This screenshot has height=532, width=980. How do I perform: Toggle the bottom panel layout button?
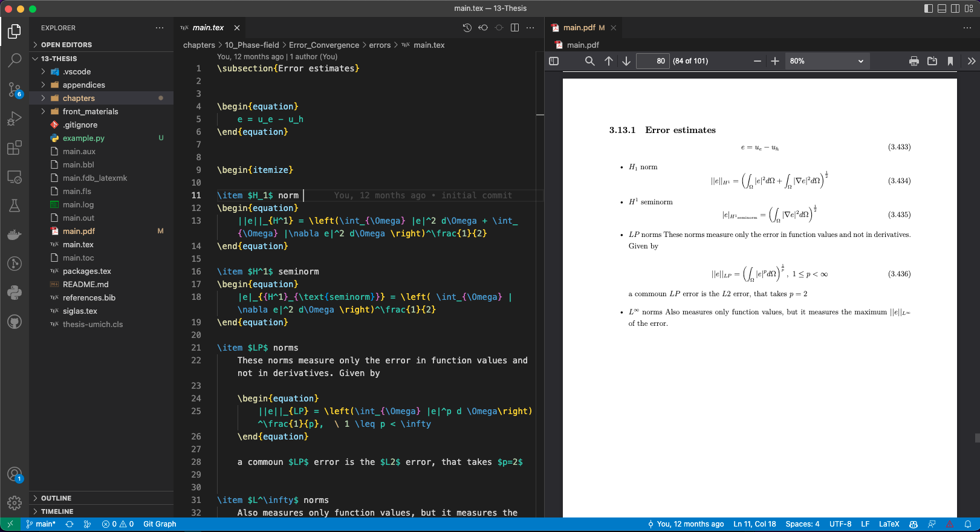click(942, 8)
